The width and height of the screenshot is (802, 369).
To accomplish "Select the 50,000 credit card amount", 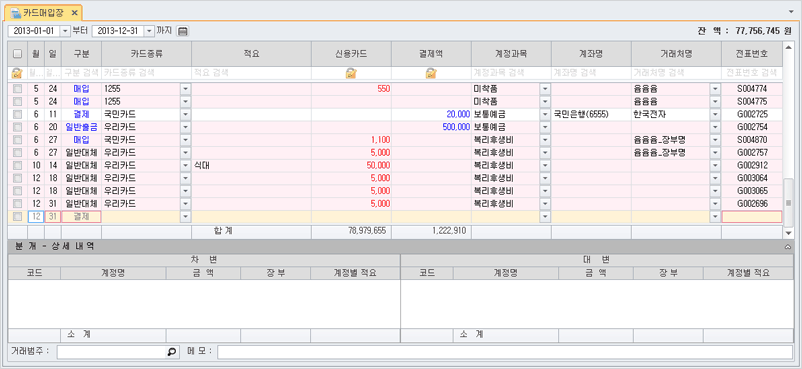I will [x=351, y=165].
